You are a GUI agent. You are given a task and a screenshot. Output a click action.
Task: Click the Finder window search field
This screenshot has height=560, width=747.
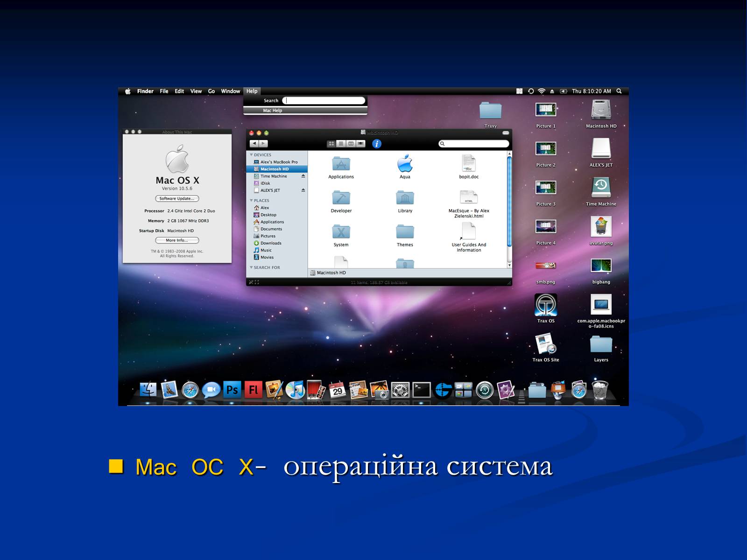tap(474, 144)
